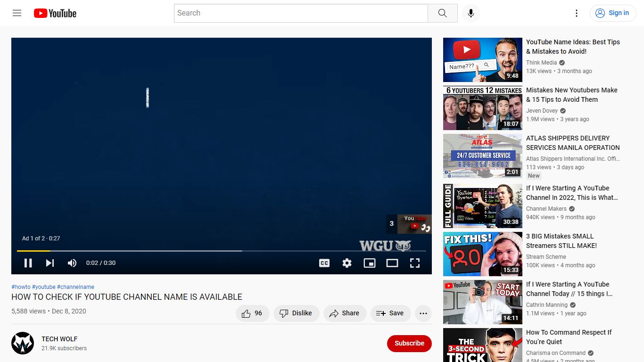The width and height of the screenshot is (644, 362).
Task: Open title 'ATLAS SHIPPERS DELIVERY SERVICES'
Action: [573, 143]
